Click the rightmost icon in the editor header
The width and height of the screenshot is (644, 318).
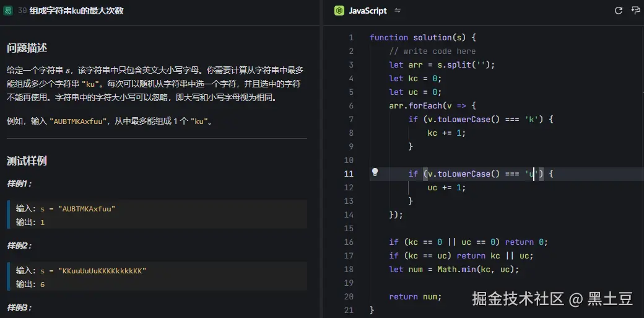click(635, 11)
